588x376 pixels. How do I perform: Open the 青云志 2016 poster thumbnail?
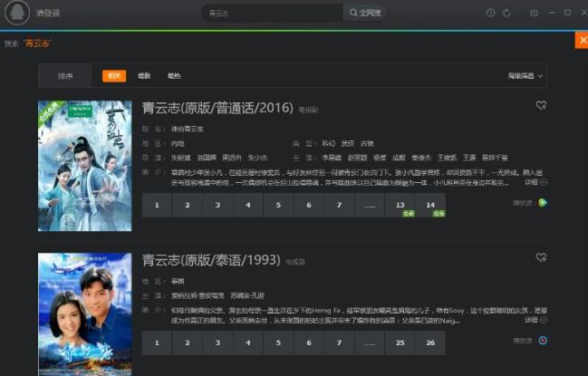point(85,166)
